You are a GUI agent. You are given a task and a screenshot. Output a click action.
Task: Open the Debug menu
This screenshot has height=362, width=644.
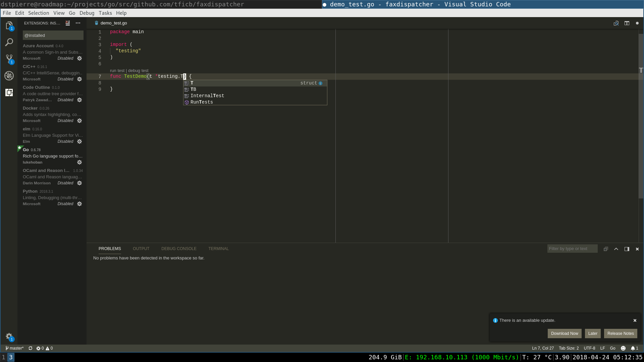87,13
